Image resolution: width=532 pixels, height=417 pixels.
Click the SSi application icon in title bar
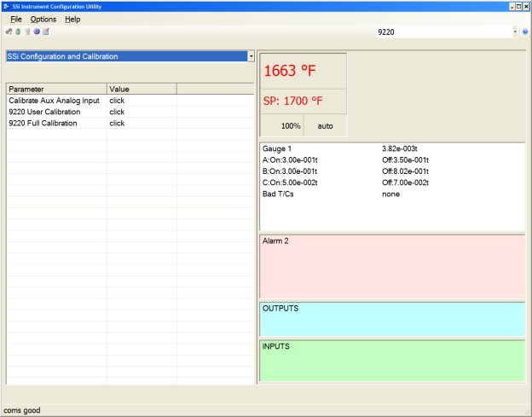point(7,6)
